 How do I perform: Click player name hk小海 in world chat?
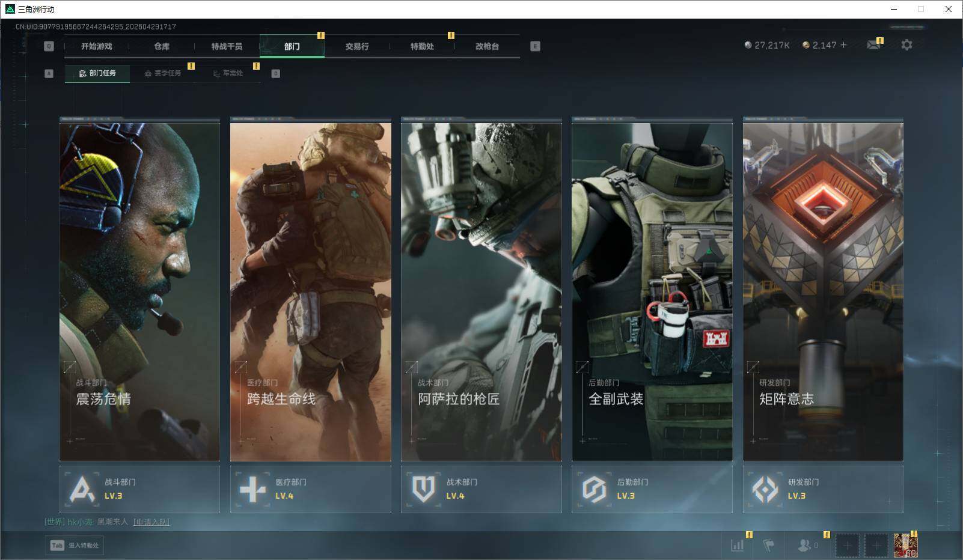pyautogui.click(x=79, y=522)
